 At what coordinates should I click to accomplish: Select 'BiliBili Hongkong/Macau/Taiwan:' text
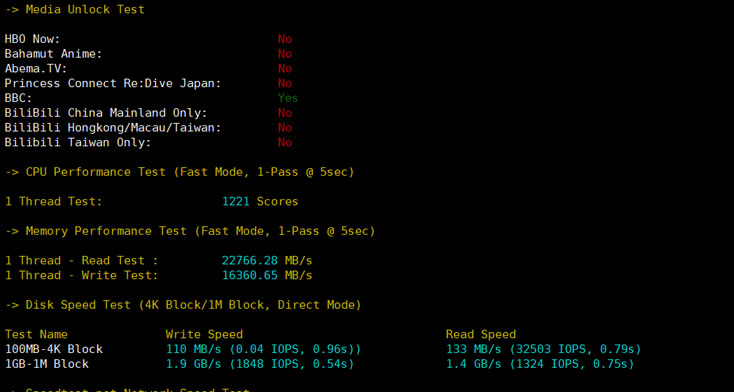(x=113, y=128)
